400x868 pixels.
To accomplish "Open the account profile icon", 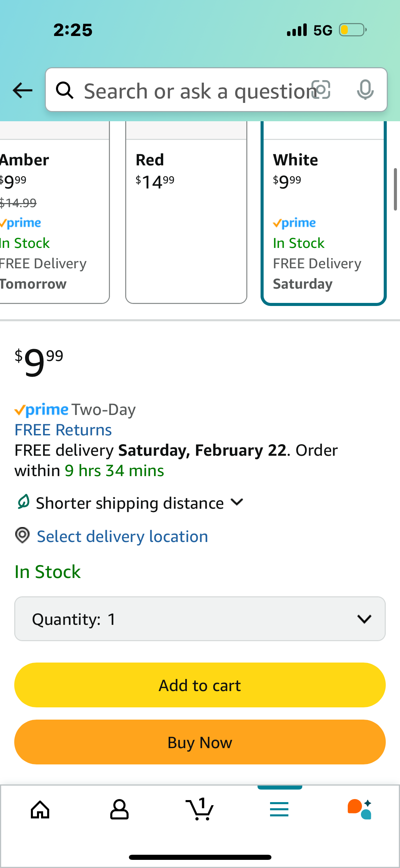I will coord(119,810).
